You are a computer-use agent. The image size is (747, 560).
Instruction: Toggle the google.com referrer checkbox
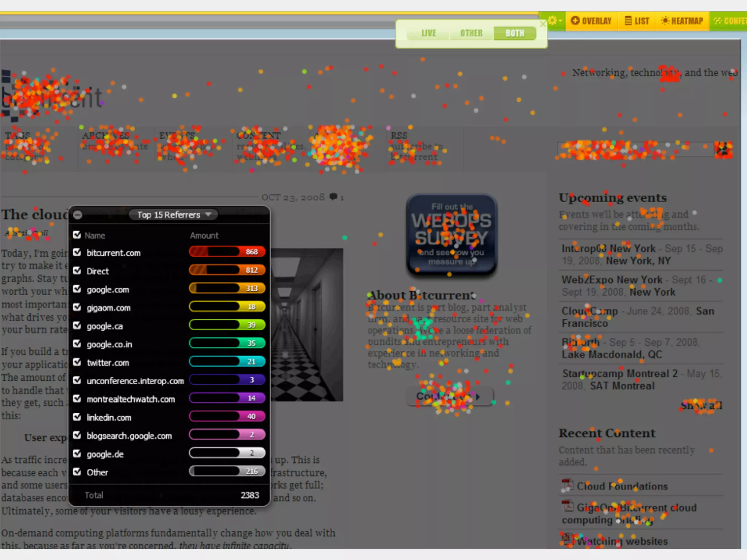[x=77, y=289]
